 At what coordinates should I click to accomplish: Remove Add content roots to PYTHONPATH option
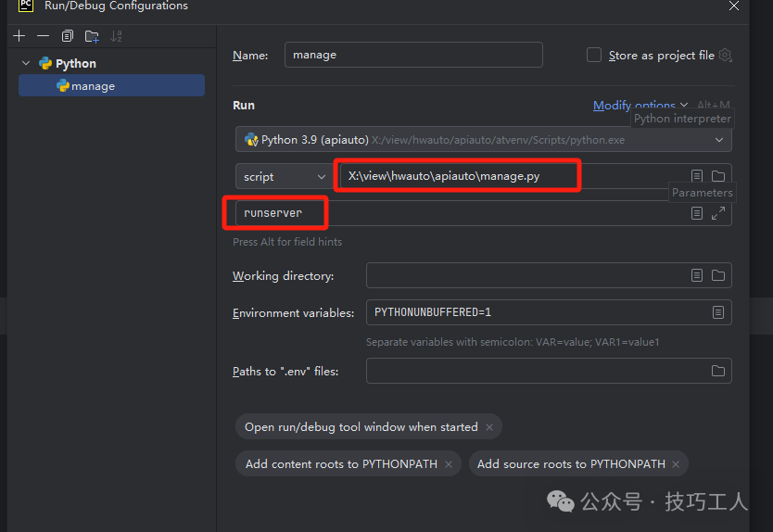(x=449, y=464)
